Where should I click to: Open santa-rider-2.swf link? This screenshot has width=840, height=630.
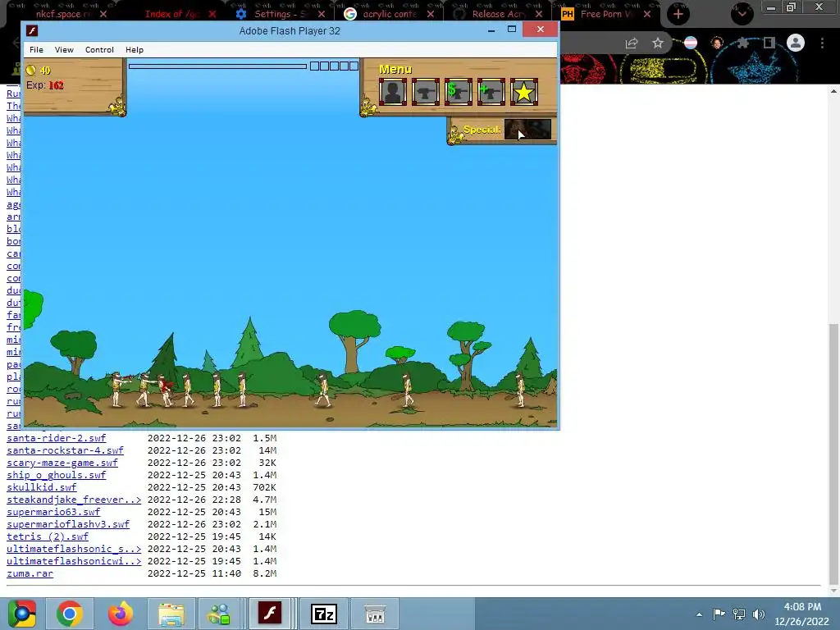coord(57,438)
